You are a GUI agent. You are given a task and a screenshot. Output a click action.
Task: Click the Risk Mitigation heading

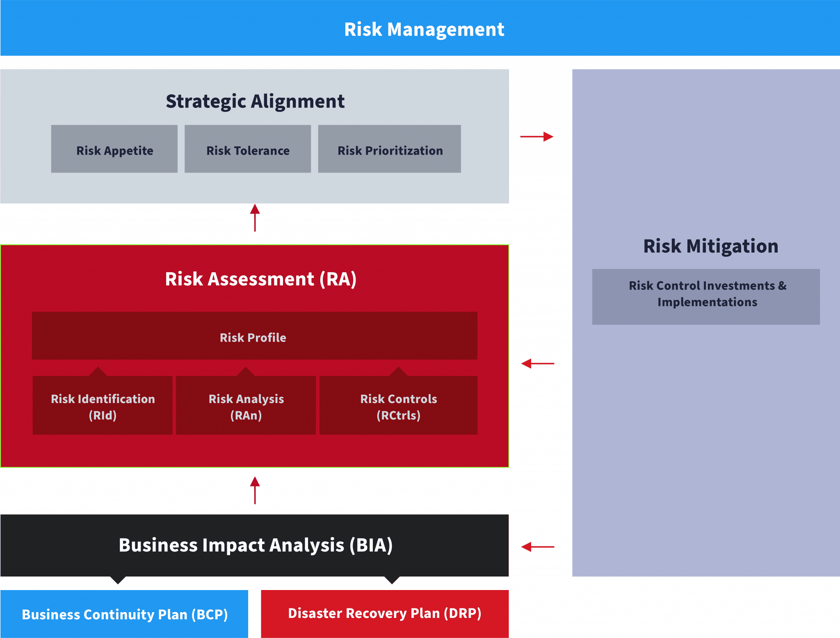point(711,246)
